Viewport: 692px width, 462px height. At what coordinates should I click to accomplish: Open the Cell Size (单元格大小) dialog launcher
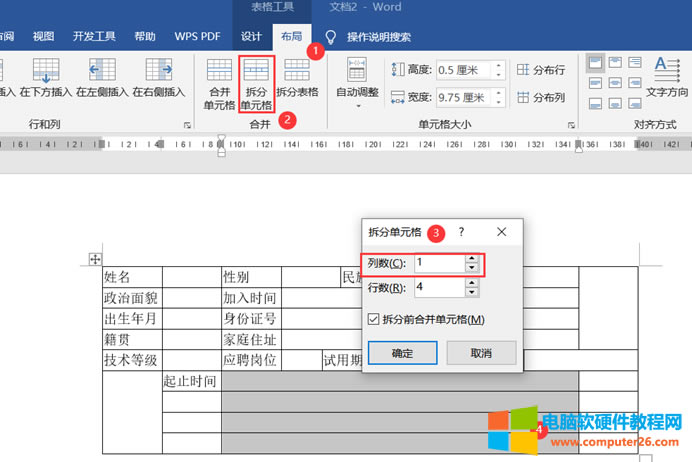[x=571, y=126]
